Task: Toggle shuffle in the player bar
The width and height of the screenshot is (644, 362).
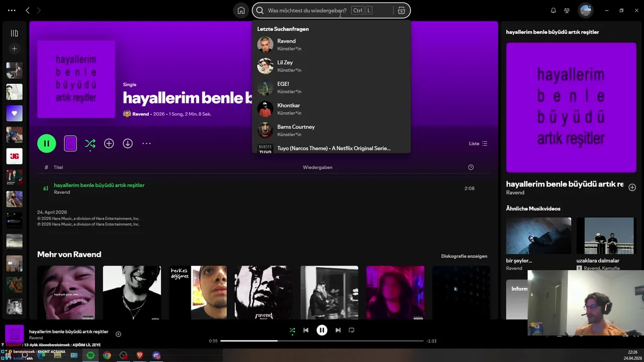Action: (292, 330)
